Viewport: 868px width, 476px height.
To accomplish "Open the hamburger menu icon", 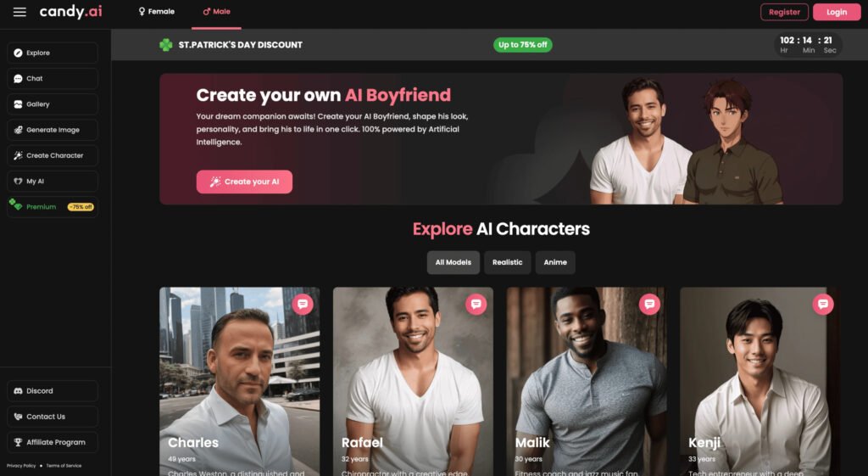I will 19,12.
